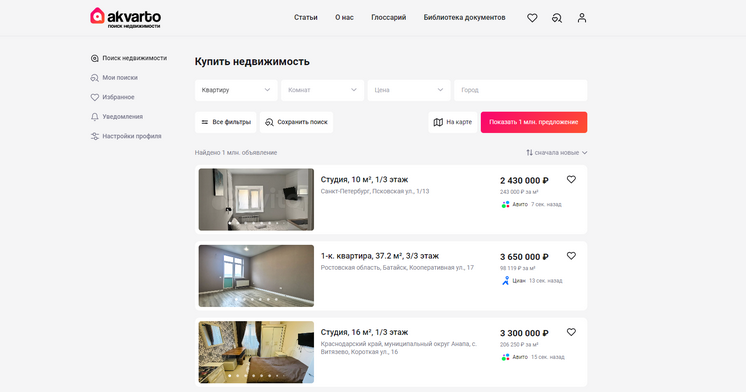Viewport: 746px width, 392px height.
Task: Select 'Мои поиски' in the sidebar
Action: (120, 78)
